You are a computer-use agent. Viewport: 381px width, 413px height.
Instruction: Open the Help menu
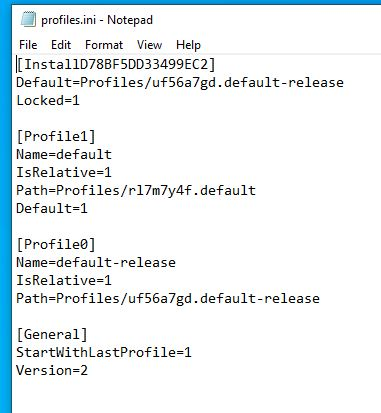point(188,45)
